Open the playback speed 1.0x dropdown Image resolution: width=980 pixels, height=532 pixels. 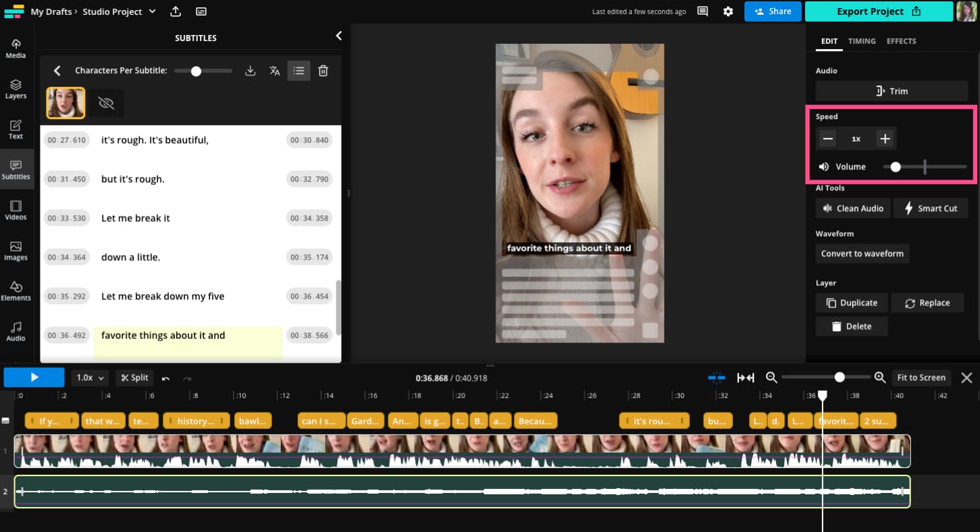(90, 377)
